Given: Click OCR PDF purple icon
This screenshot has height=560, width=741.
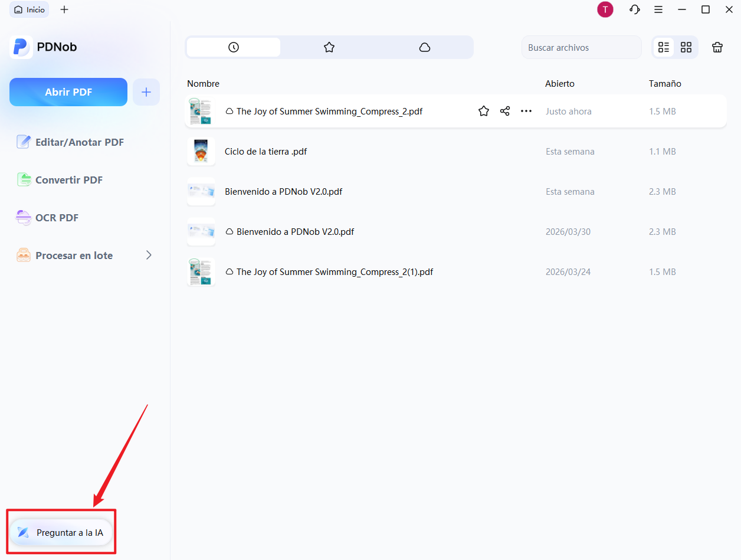Looking at the screenshot, I should 24,218.
